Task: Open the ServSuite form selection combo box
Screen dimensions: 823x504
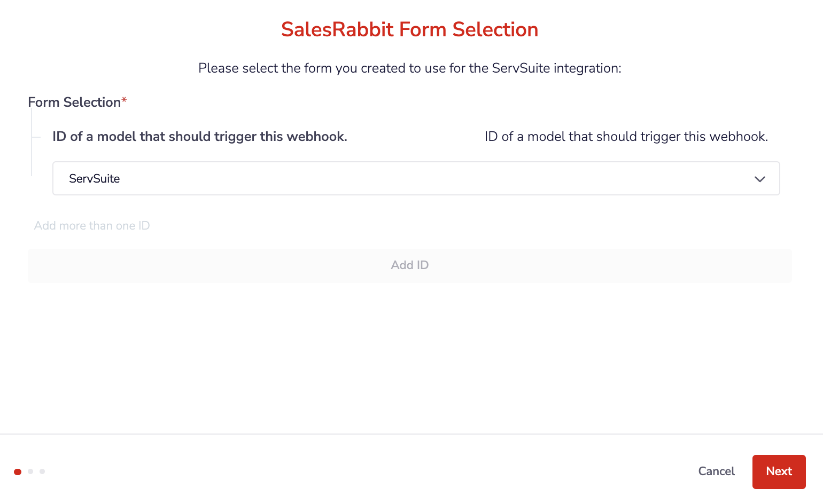Action: (x=416, y=178)
